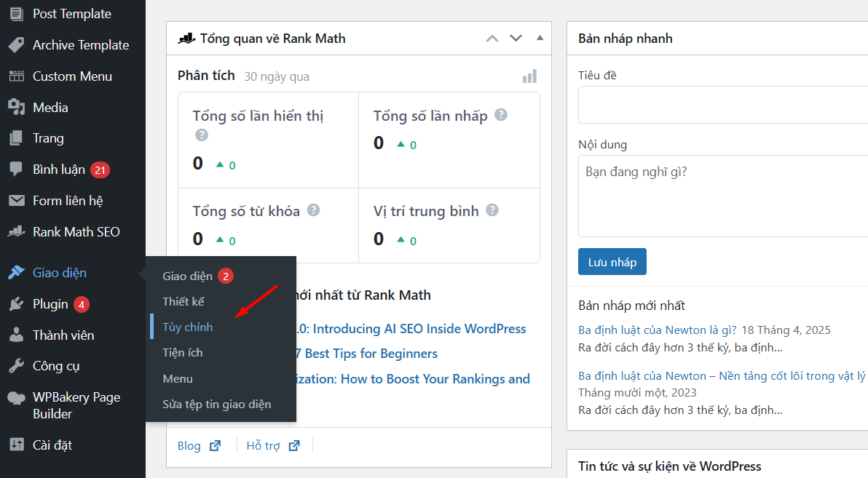Click the help tooltip on Tổng số từ khóa
Viewport: 868px width, 478px height.
[313, 210]
